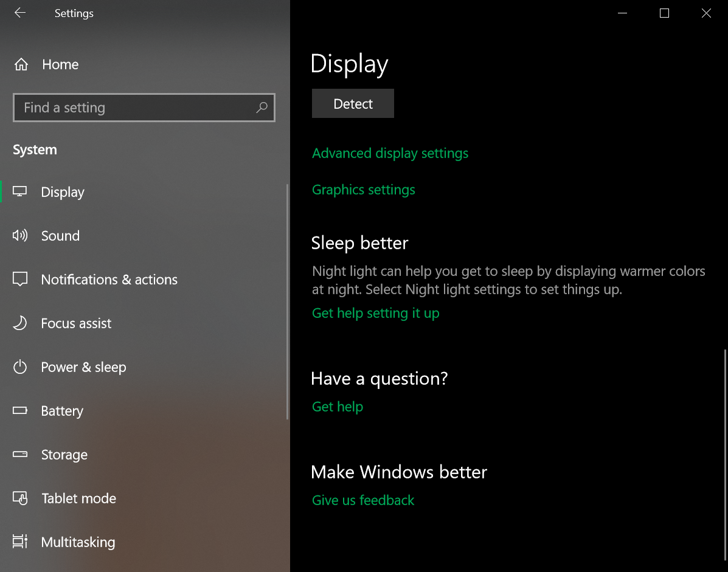Click the sidebar vertical scrollbar

[x=288, y=302]
